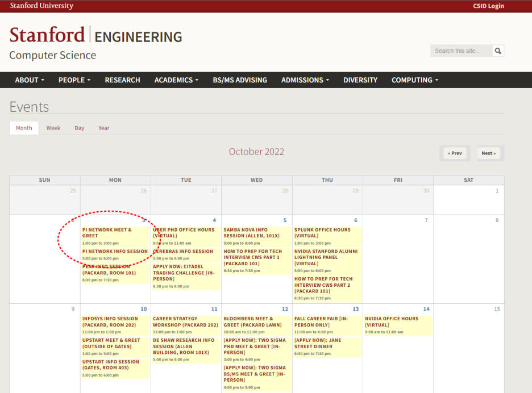This screenshot has height=393, width=532.
Task: Open Upstart Meet & Greet event
Action: pos(111,343)
